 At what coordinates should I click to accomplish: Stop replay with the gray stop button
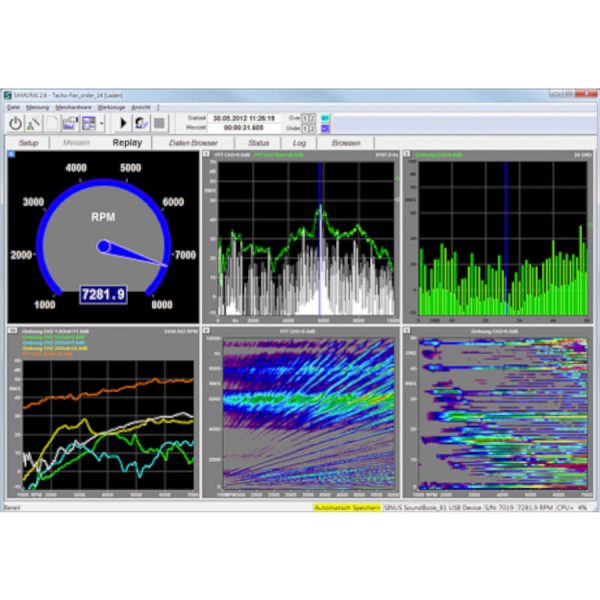[x=159, y=123]
